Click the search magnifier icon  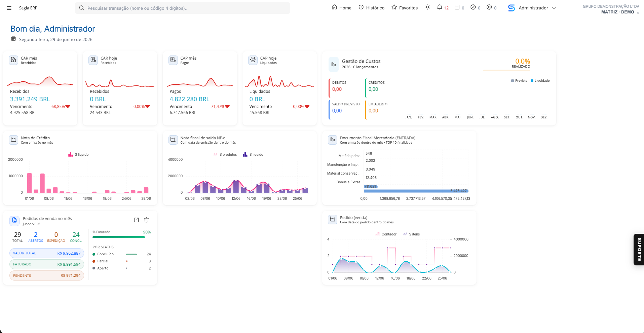[x=81, y=8]
